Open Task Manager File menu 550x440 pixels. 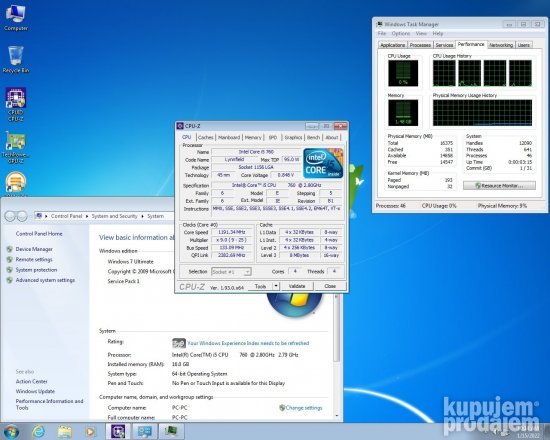tap(382, 33)
